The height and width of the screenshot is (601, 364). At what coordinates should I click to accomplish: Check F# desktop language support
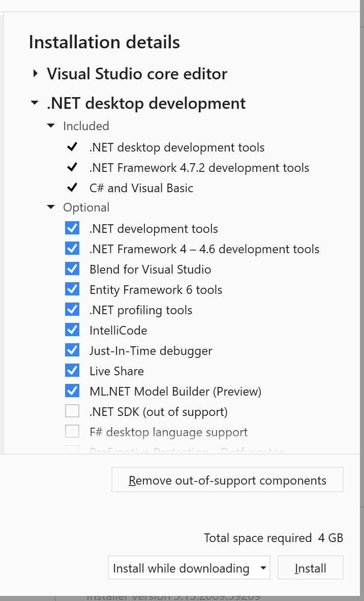click(x=72, y=431)
